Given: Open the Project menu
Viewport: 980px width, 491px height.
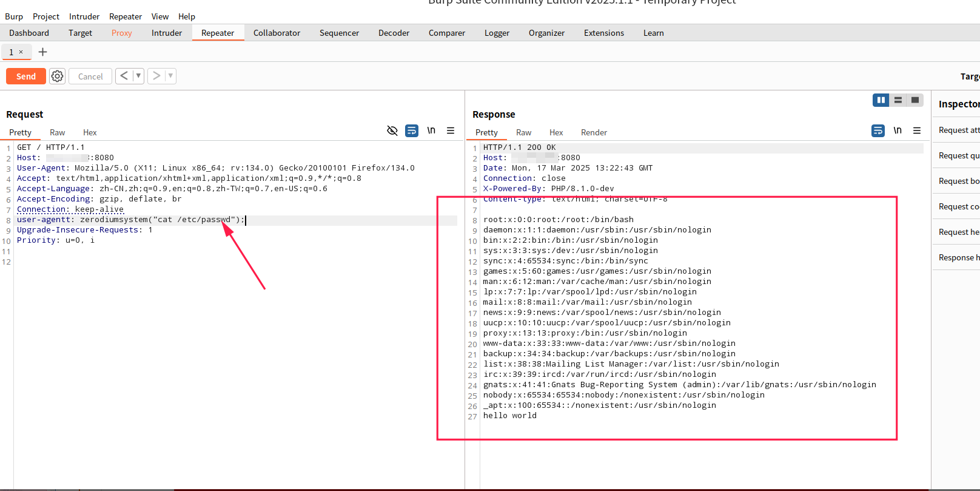Looking at the screenshot, I should pos(46,16).
